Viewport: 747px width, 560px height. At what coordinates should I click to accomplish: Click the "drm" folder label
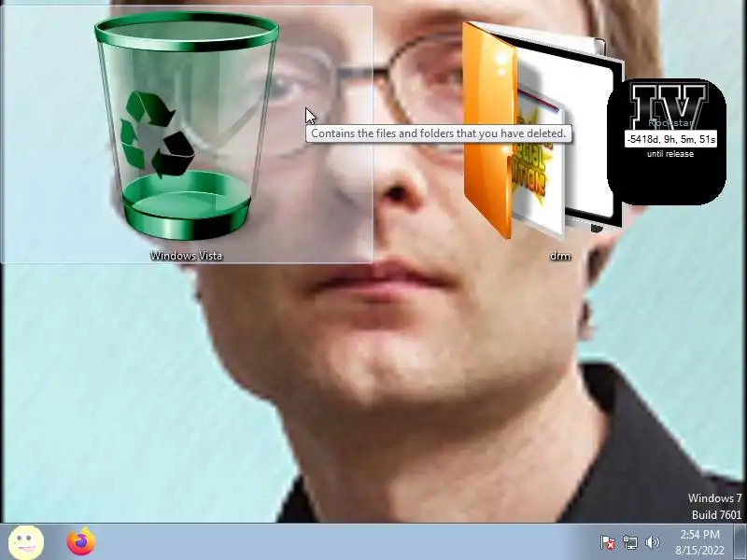click(559, 256)
